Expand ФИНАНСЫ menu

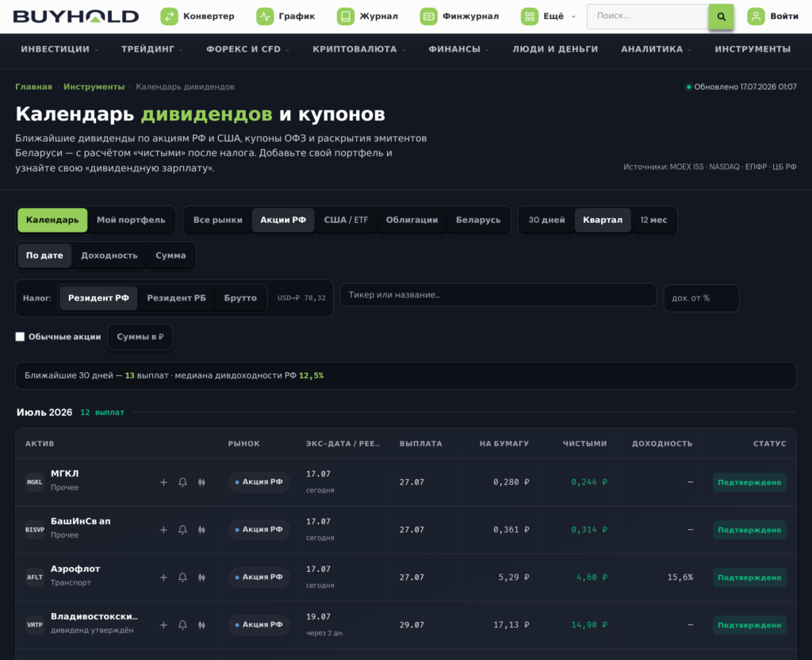tap(458, 49)
